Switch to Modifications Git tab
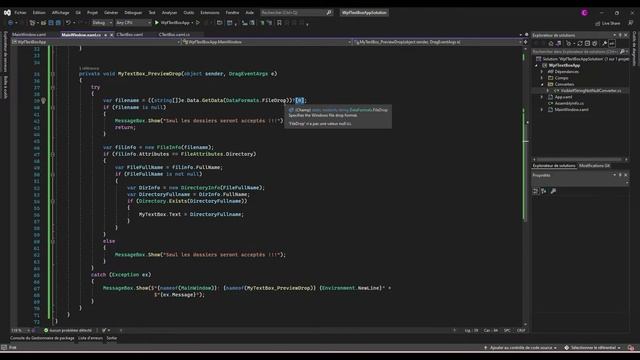This screenshot has height=360, width=640. coord(594,166)
